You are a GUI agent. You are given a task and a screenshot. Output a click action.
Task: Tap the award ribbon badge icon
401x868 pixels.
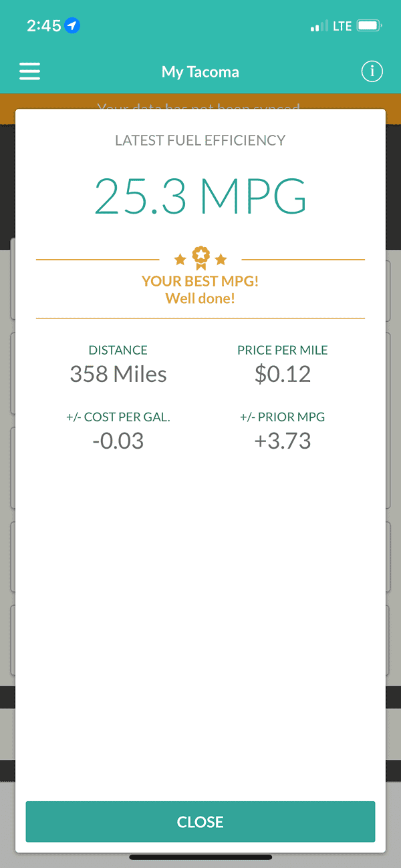point(200,257)
